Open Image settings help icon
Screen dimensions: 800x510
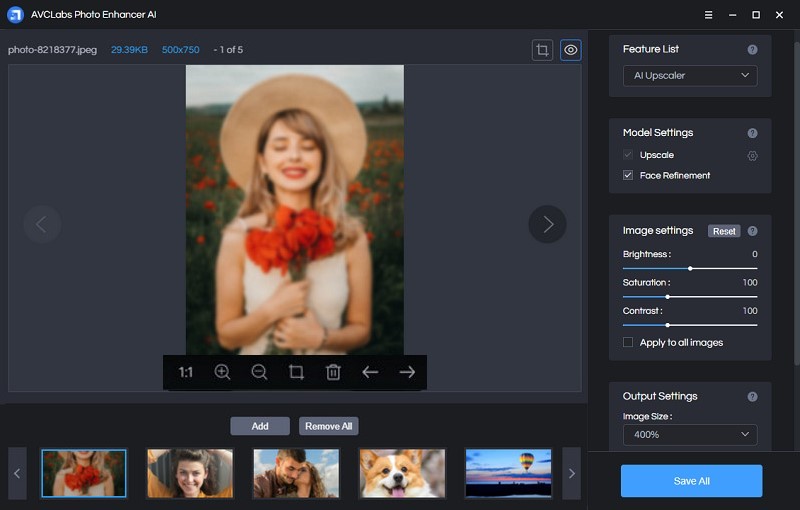753,231
